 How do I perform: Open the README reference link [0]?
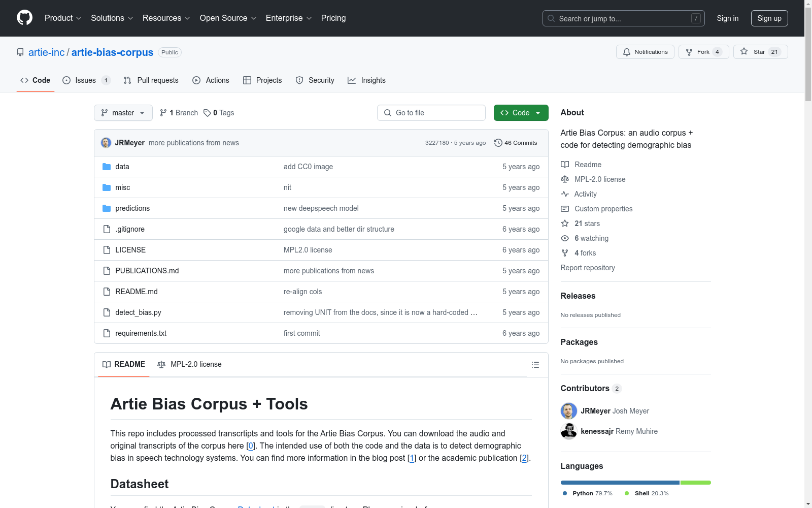(x=250, y=446)
